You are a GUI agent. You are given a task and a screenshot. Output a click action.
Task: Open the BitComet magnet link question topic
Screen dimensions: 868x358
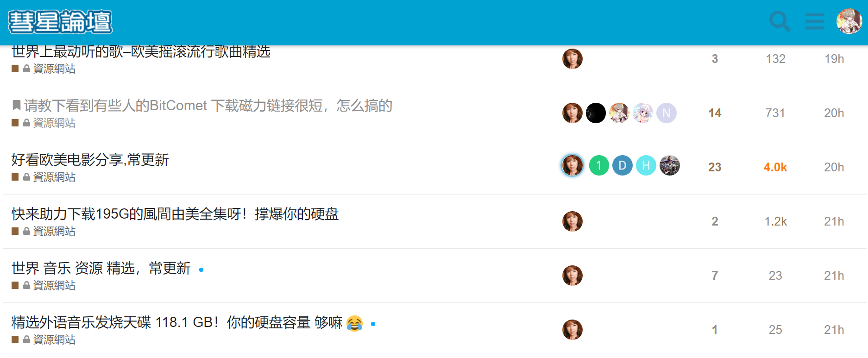(x=208, y=106)
